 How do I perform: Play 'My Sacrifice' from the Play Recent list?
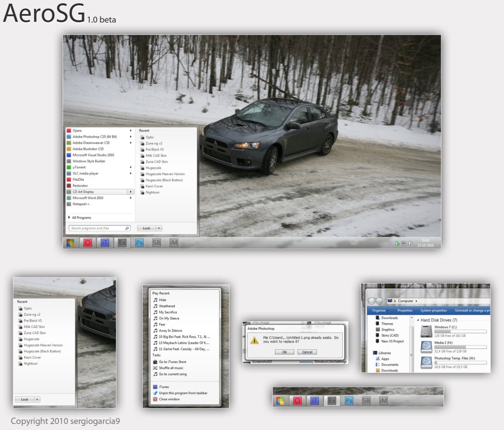pyautogui.click(x=168, y=312)
